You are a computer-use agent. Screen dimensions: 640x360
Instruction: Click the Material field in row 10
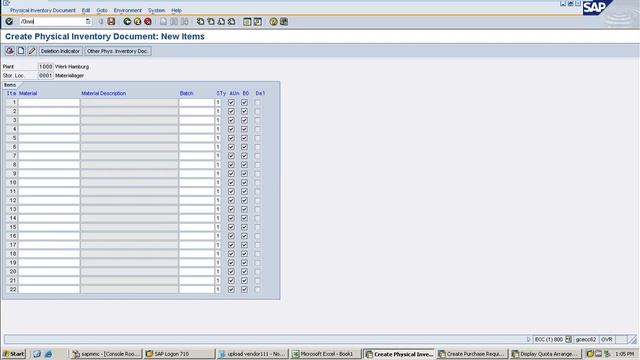(49, 182)
